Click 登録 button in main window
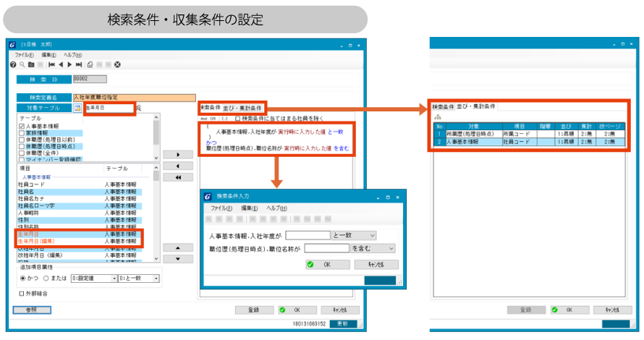Viewport: 644px width, 340px height. click(x=254, y=310)
